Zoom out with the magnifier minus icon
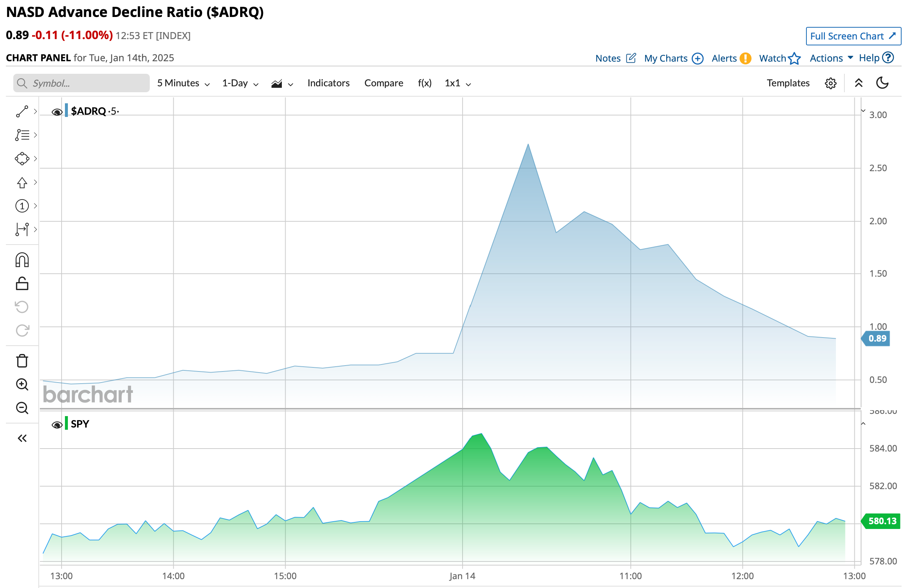The height and width of the screenshot is (588, 906). 22,408
